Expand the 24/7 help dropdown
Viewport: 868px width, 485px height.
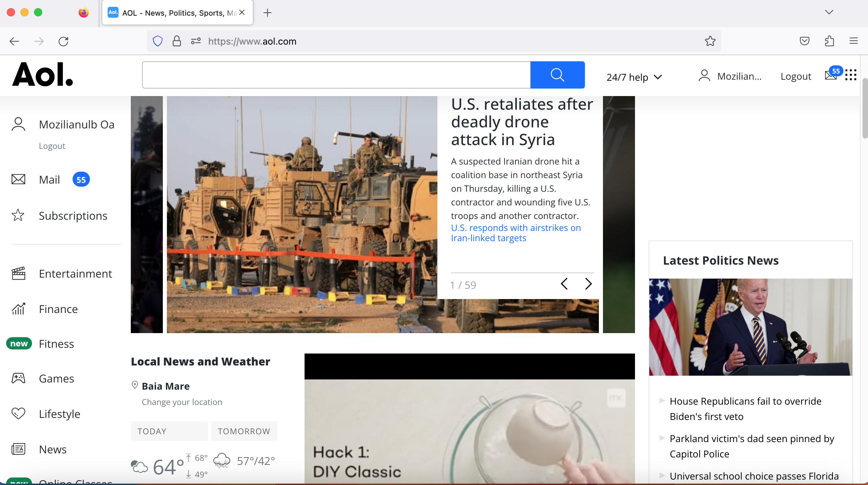(634, 77)
